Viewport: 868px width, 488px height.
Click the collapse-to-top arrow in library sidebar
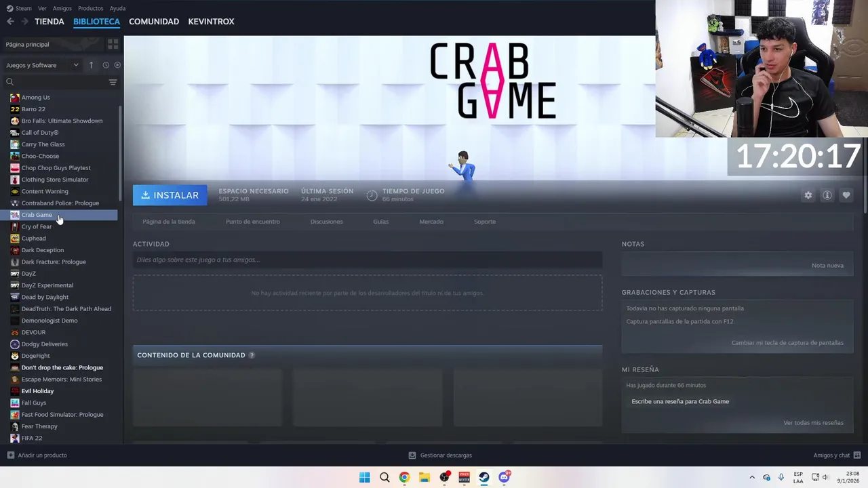point(91,65)
